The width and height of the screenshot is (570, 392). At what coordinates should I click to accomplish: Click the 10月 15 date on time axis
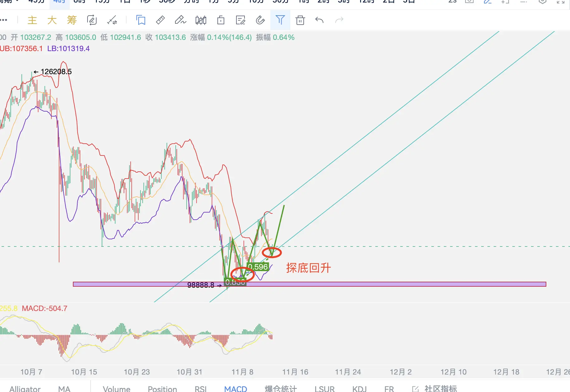coord(84,372)
